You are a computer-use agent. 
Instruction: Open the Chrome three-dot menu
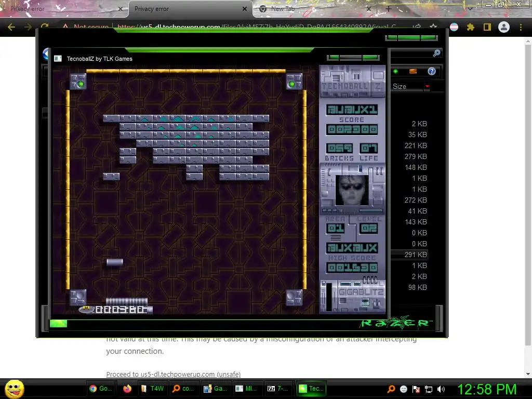(521, 27)
